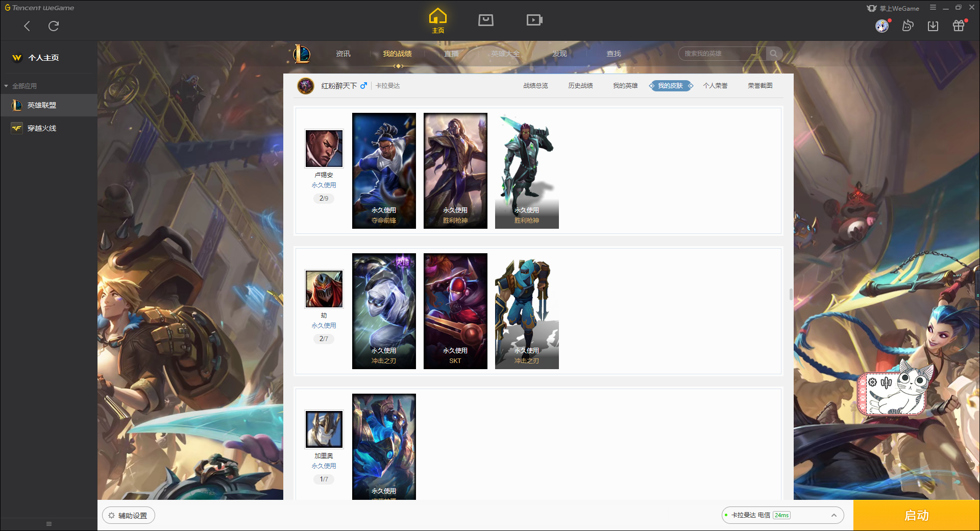Viewport: 980px width, 531px height.
Task: Open the 资讯 tab
Action: 343,54
